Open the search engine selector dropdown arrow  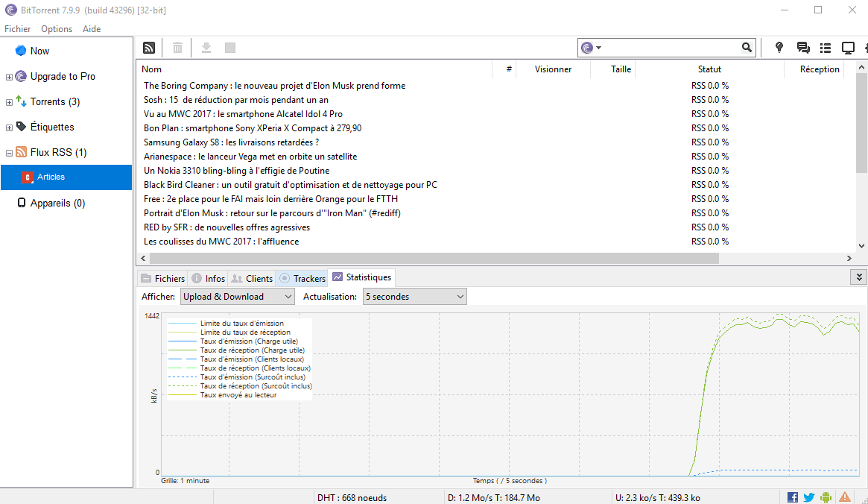coord(598,48)
